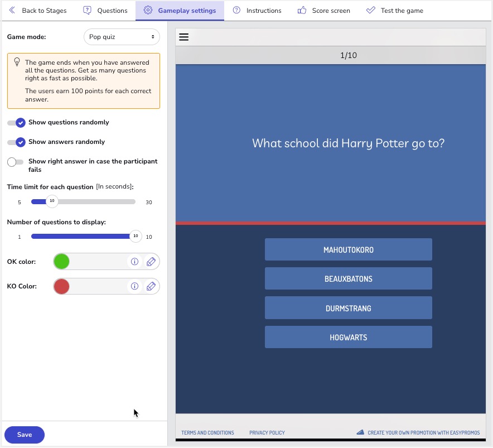Image resolution: width=493 pixels, height=448 pixels.
Task: Disable Show questions randomly toggle
Action: point(16,123)
